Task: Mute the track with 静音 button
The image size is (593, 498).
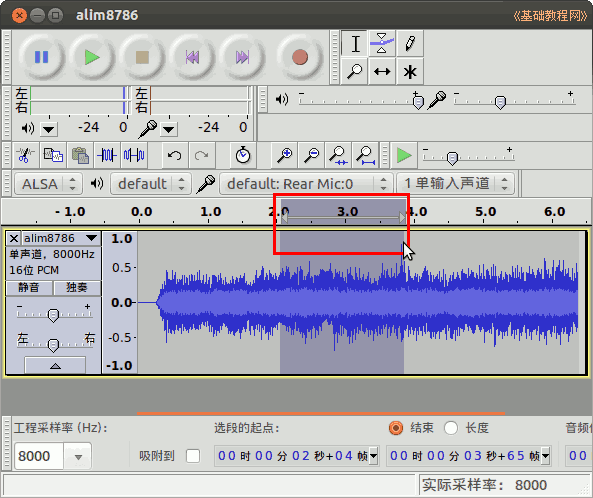Action: [29, 288]
